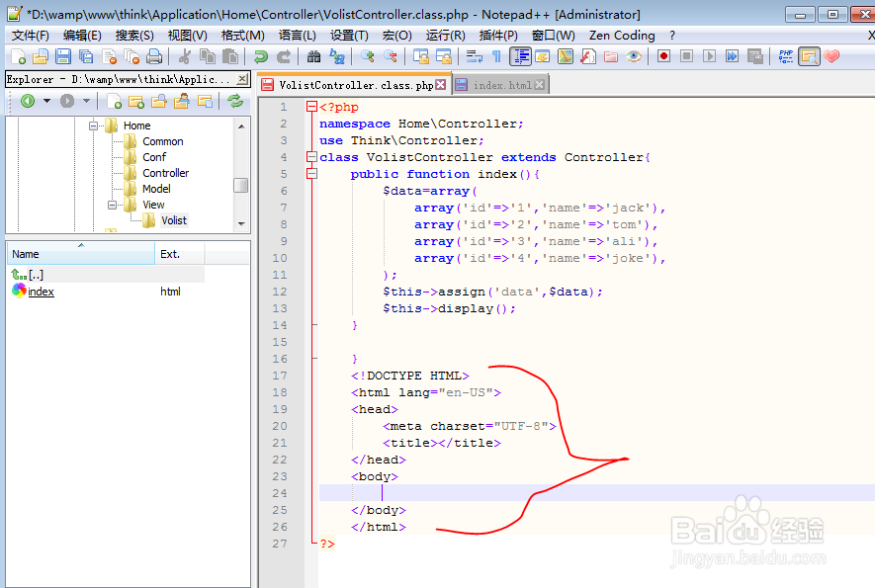
Task: Click the Save All toolbar icon
Action: [x=86, y=56]
